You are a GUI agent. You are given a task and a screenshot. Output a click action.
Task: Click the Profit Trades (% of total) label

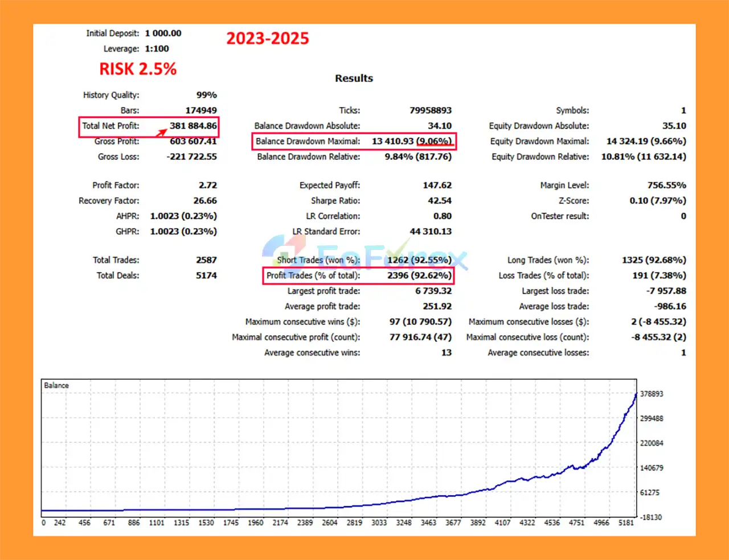(x=313, y=275)
